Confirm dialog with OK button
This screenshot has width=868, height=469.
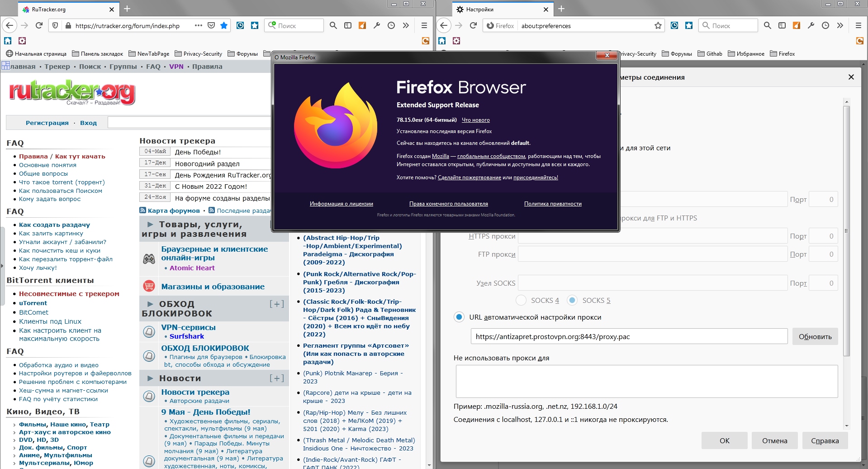[x=724, y=440]
